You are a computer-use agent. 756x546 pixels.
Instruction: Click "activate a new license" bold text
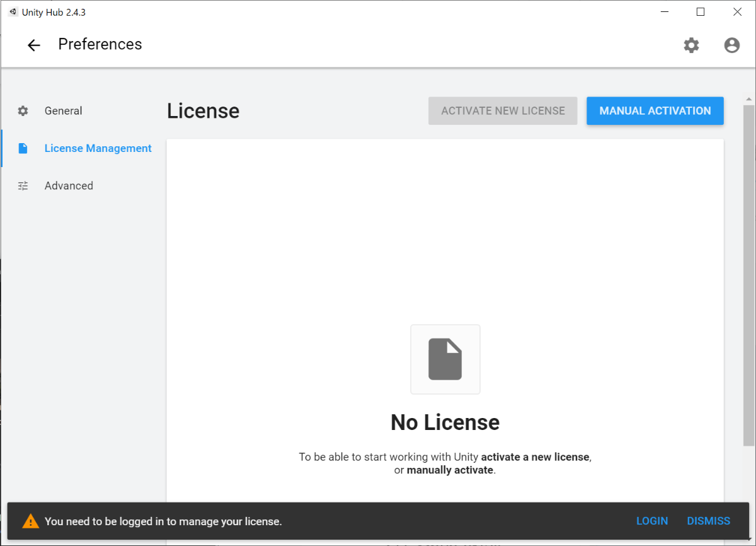click(x=535, y=456)
